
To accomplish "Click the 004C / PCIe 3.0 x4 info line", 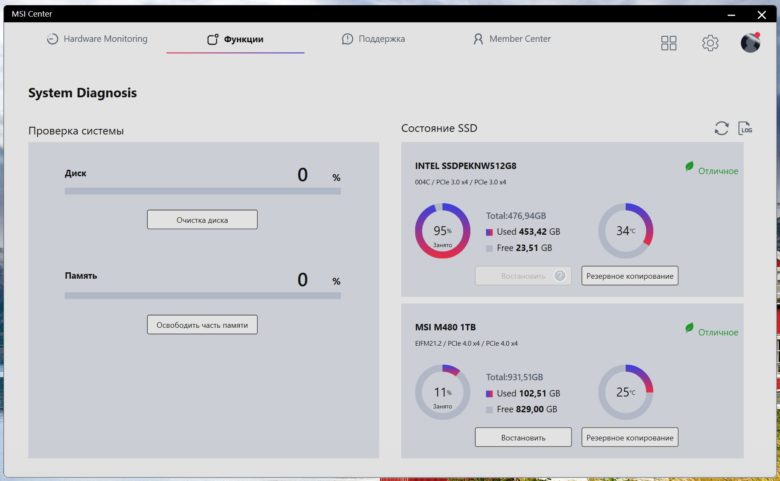I will click(461, 182).
